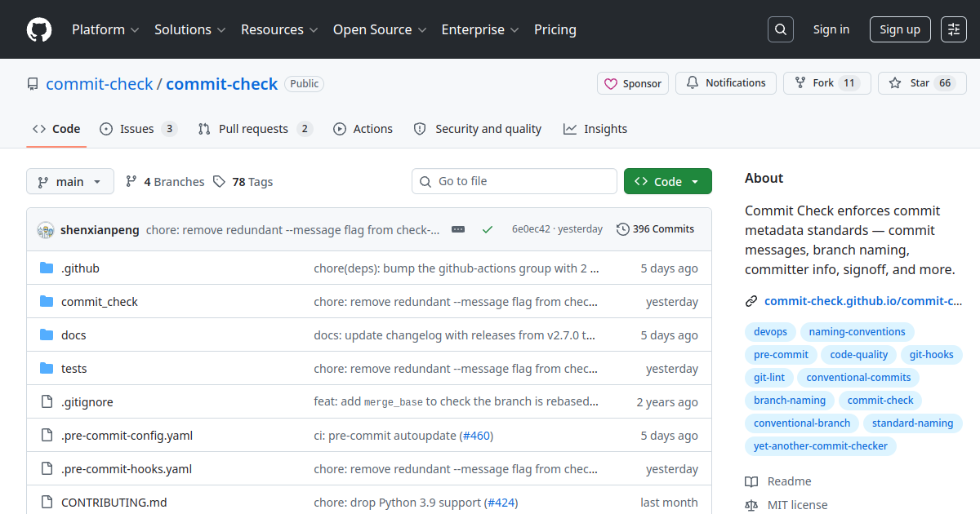
Task: Open the .gitignore file
Action: click(87, 402)
